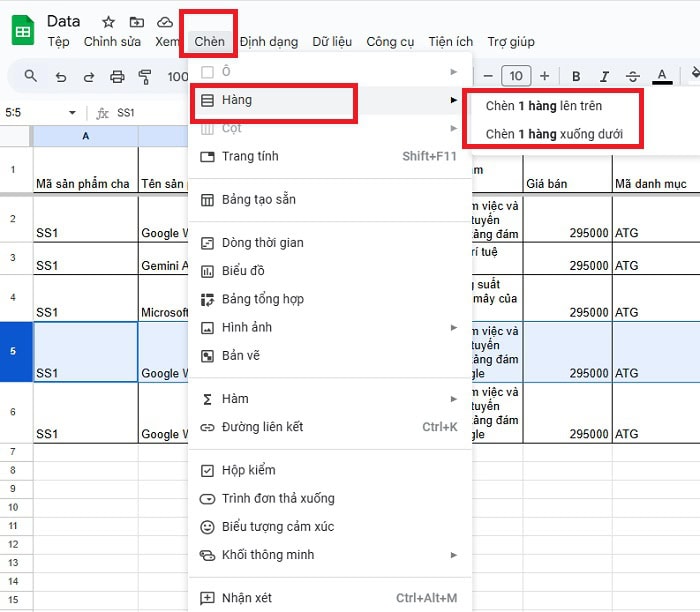This screenshot has height=612, width=700.
Task: Open the Tiện ích menu
Action: pos(450,42)
